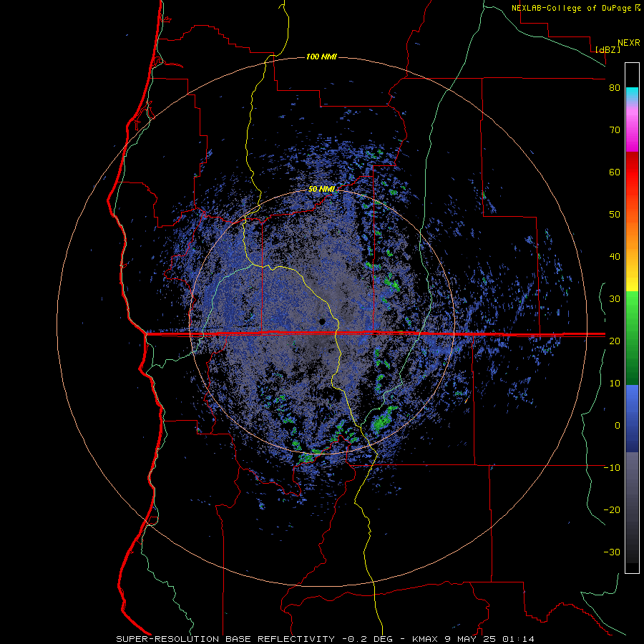Click the 100 NMI range ring label
Screen dimensions: 644x644
point(321,57)
